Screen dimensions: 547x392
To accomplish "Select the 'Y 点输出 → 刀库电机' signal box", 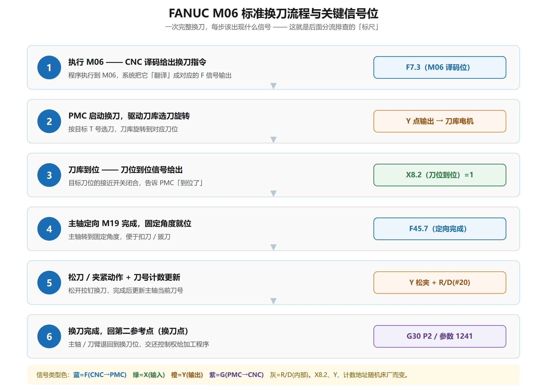I will click(x=440, y=121).
